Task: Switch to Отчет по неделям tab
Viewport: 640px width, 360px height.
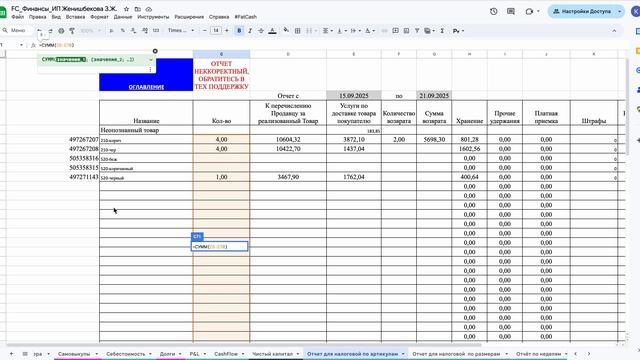Action: 542,354
